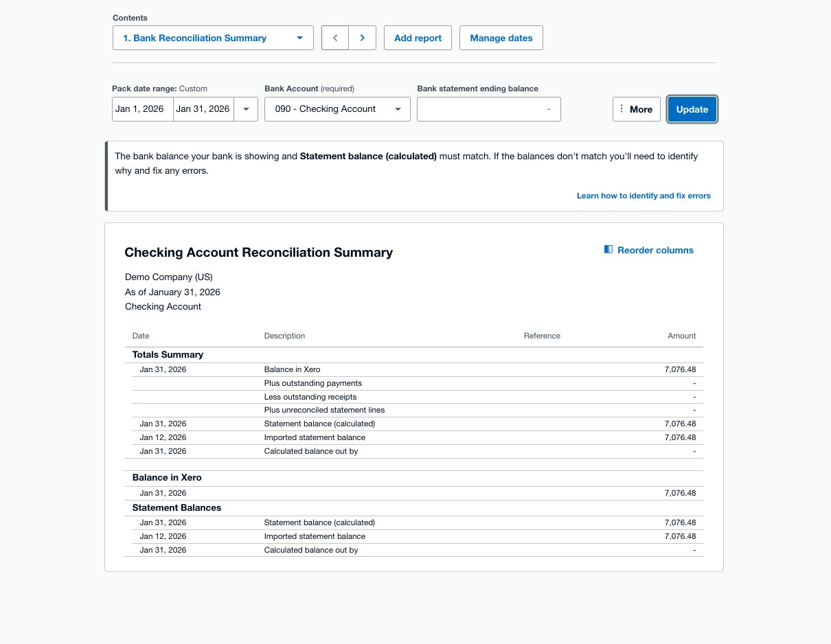Select the Description column header
The width and height of the screenshot is (831, 644).
click(284, 336)
